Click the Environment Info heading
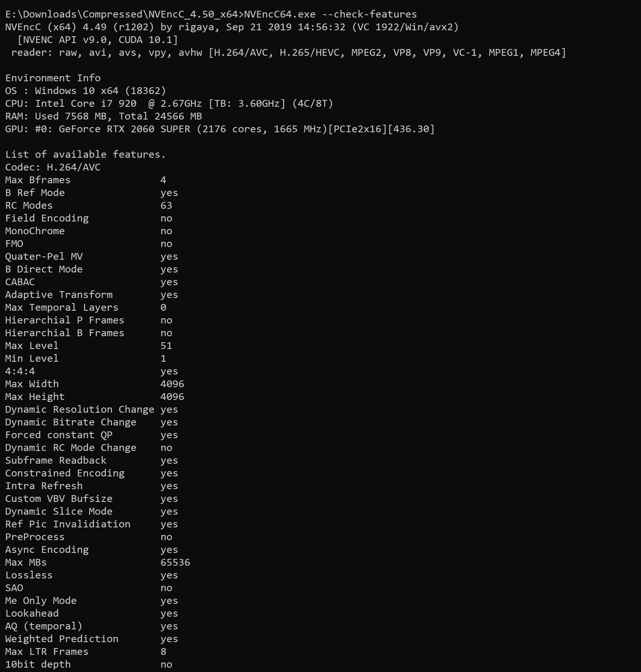The image size is (641, 672). [x=53, y=78]
